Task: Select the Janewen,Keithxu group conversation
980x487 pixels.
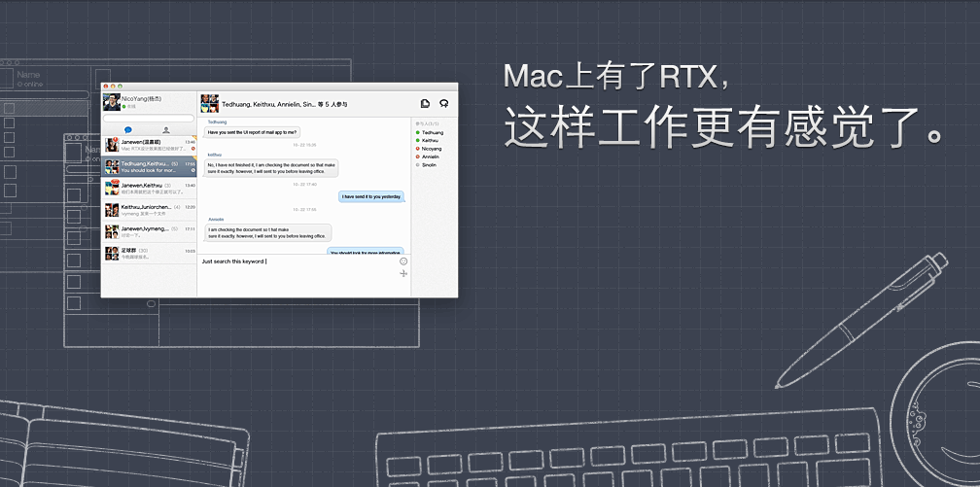Action: pyautogui.click(x=150, y=188)
